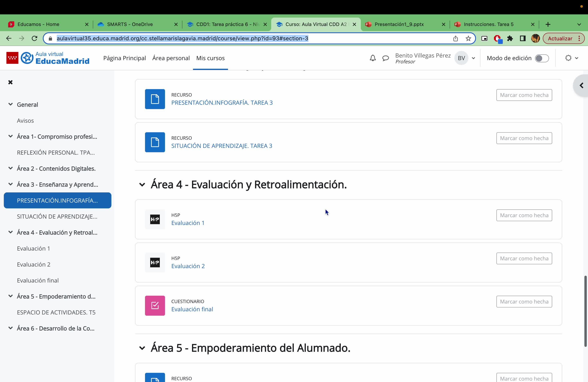The height and width of the screenshot is (382, 588).
Task: Go to Área personal in top navigation
Action: 171,58
